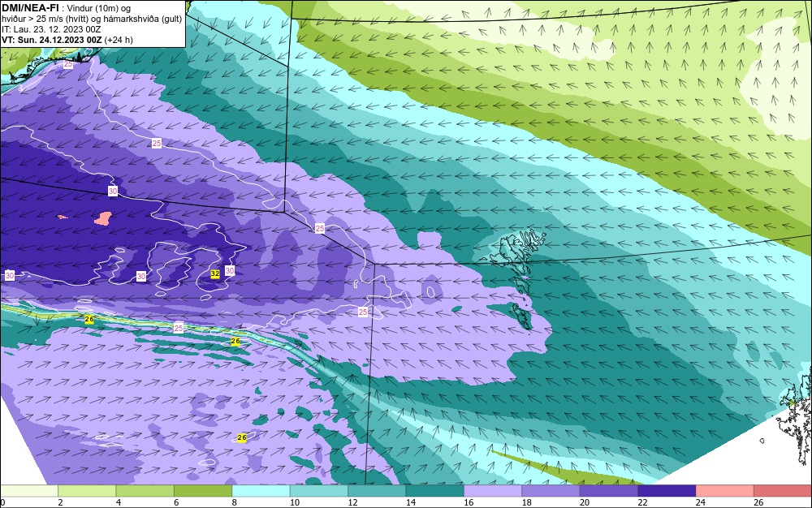
Task: Click the above-26 m/s red legend swatch
Action: tap(783, 491)
